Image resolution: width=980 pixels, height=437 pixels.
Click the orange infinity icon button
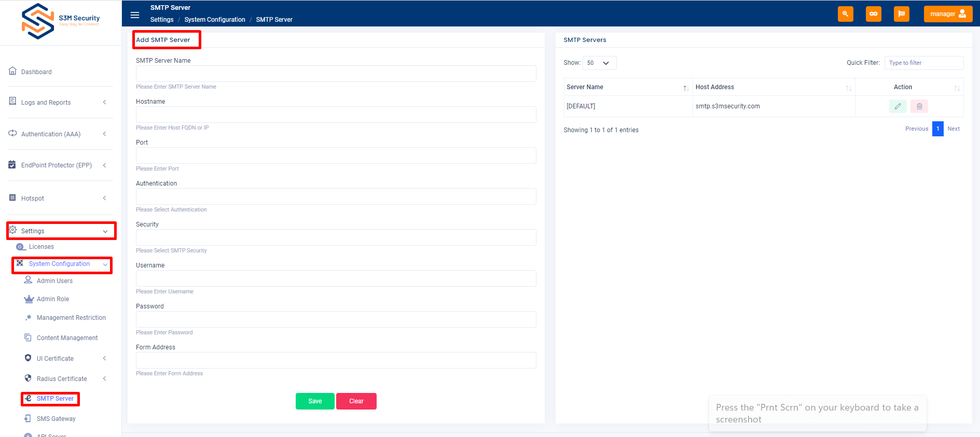pos(874,14)
